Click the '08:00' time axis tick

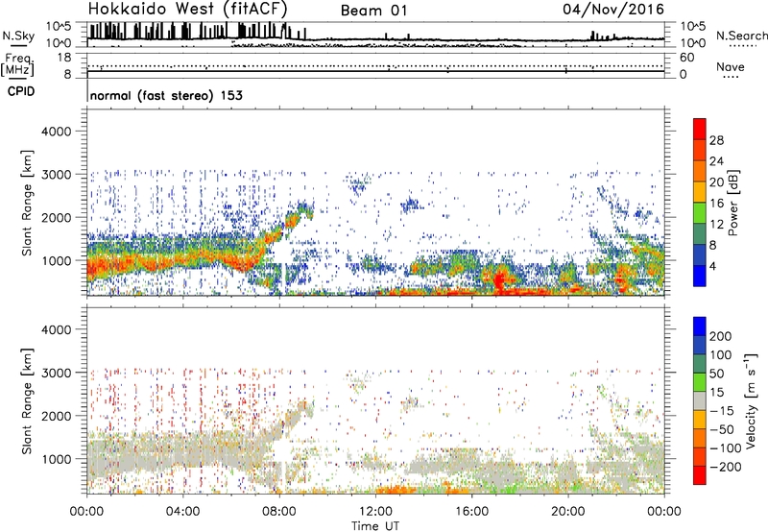point(279,512)
